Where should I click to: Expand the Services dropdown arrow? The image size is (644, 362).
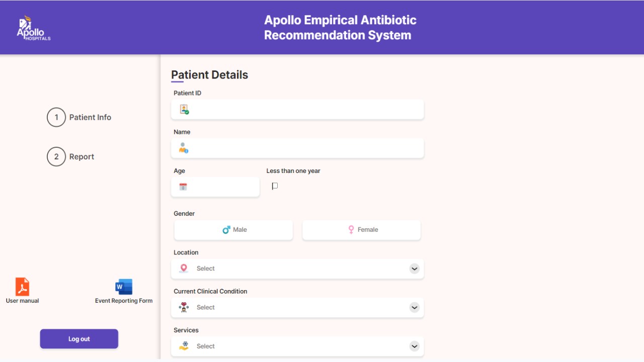[x=414, y=346]
